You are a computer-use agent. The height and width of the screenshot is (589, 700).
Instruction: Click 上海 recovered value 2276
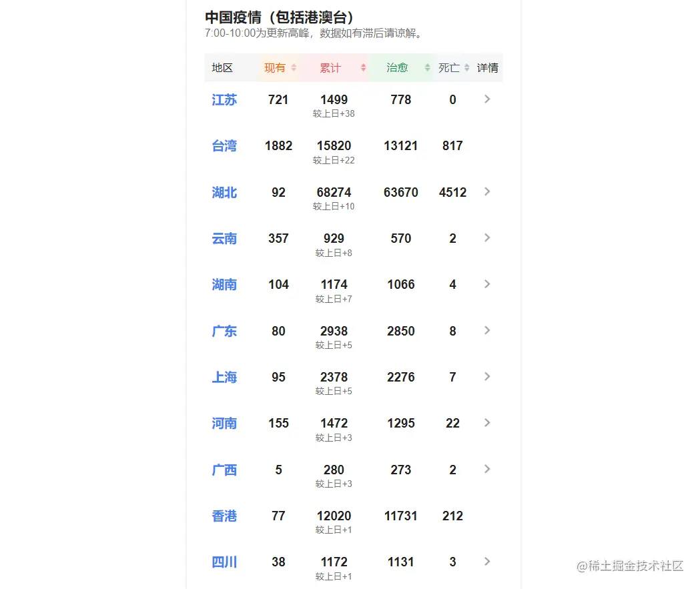click(401, 377)
